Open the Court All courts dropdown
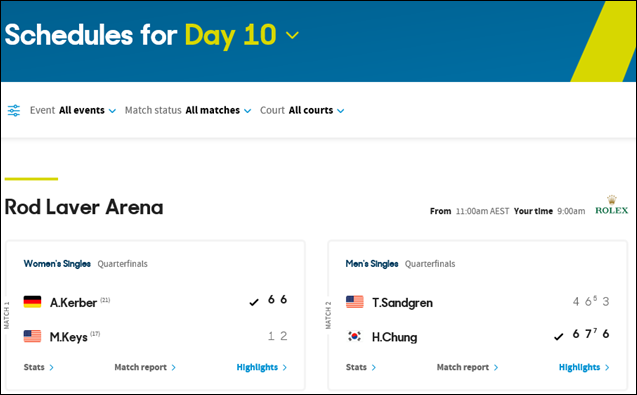The width and height of the screenshot is (637, 395). click(302, 111)
